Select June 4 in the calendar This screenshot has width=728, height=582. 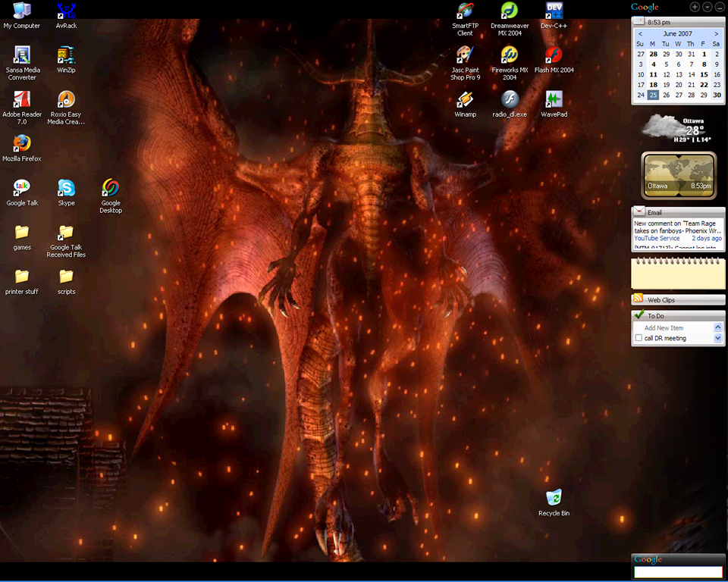pos(653,64)
